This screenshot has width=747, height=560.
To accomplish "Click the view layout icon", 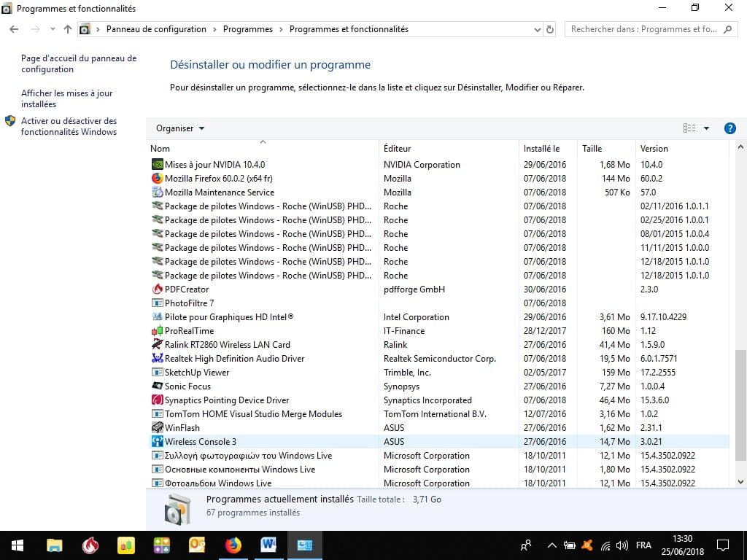I will 689,128.
